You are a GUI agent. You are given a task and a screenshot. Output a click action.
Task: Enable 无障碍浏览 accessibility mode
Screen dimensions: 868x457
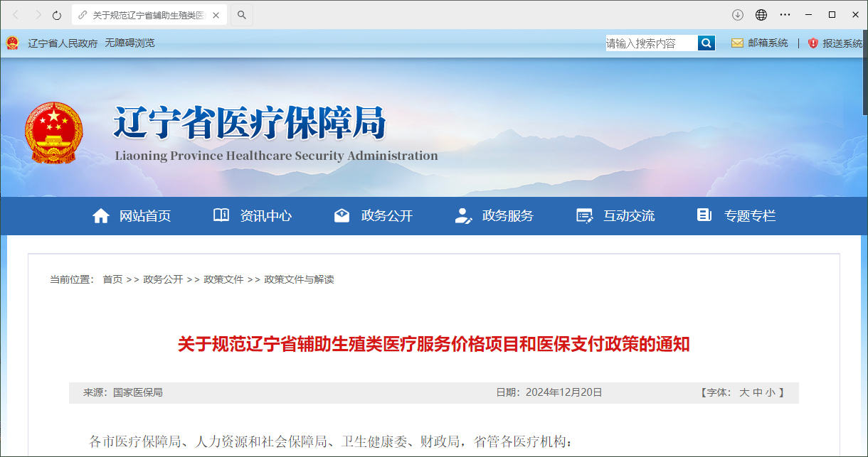129,43
